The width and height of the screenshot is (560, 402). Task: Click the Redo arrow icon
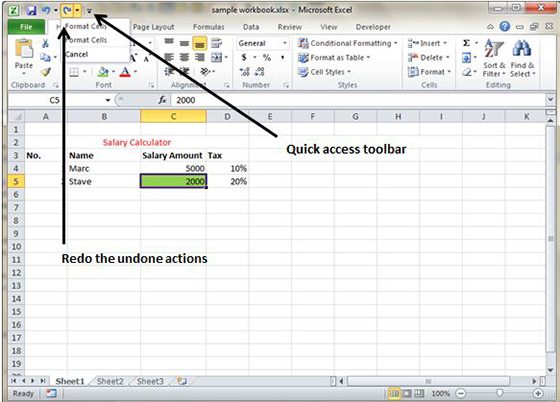pos(67,10)
